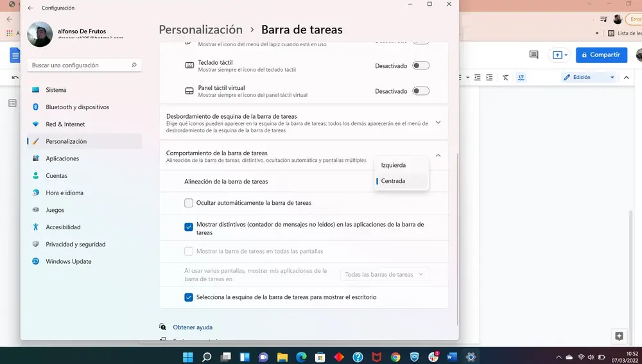
Task: Open alfonso De Frutos account picture
Action: pos(40,35)
